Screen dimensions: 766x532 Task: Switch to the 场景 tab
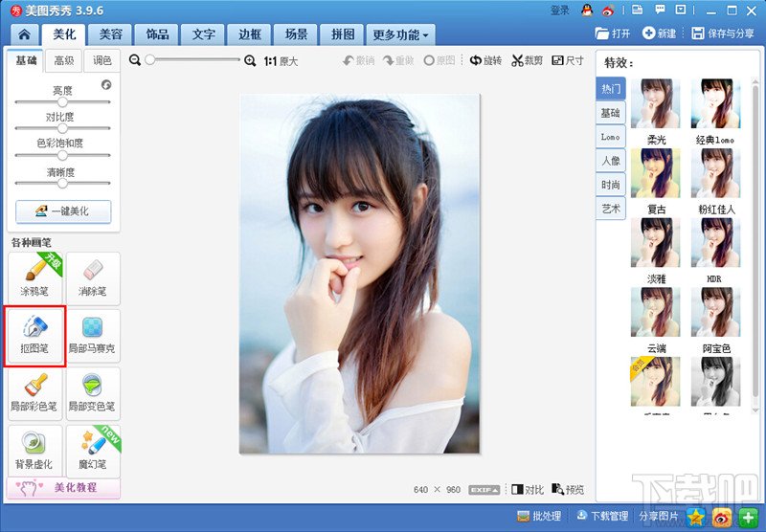point(296,34)
